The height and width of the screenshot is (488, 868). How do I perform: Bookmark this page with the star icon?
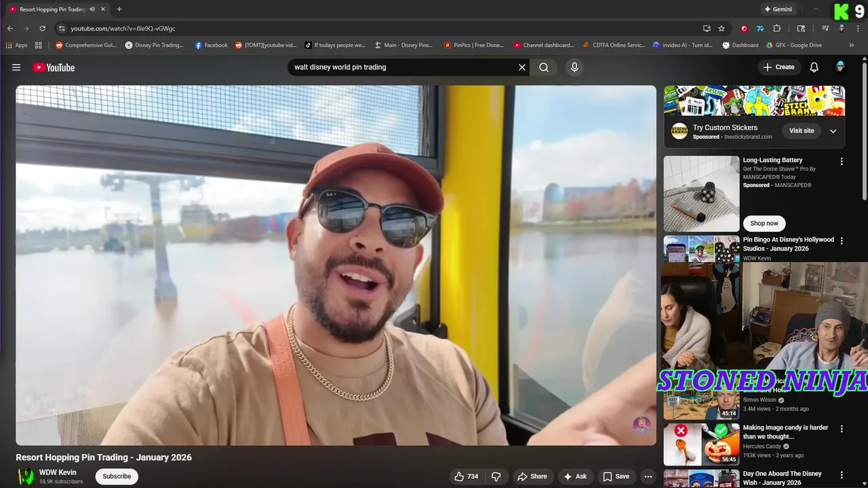(722, 28)
